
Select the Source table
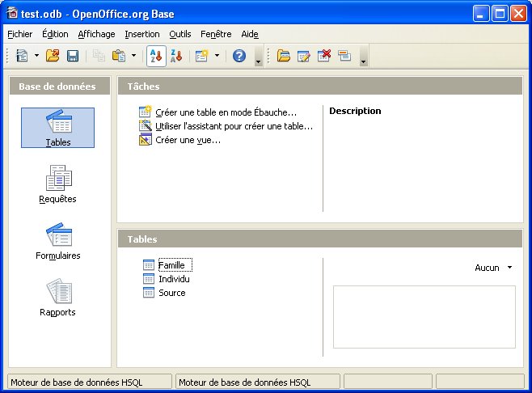tap(172, 293)
